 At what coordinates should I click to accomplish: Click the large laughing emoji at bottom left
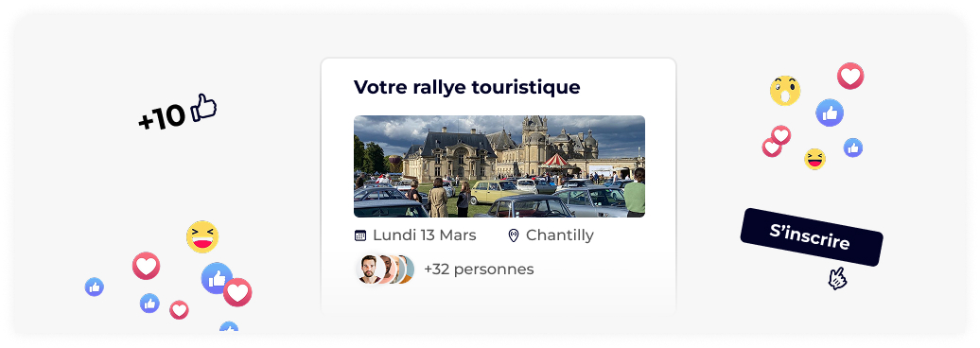point(202,236)
